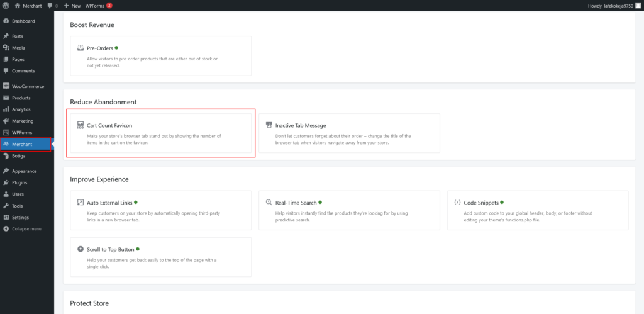Click the Cart Count Favicon ICO icon
This screenshot has height=314, width=644.
[x=80, y=125]
